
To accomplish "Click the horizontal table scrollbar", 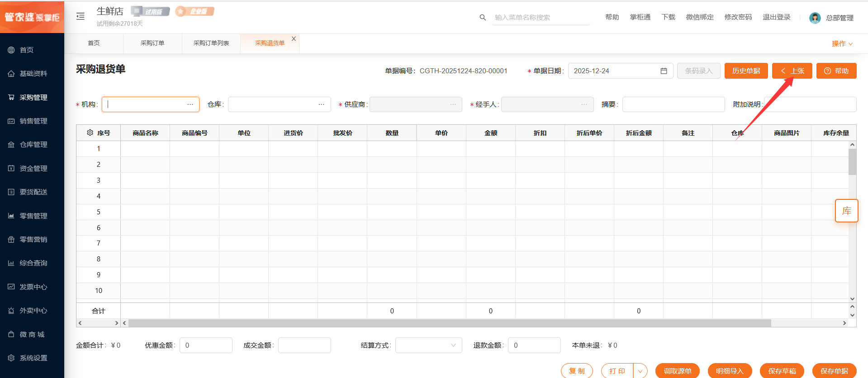I will tap(450, 323).
